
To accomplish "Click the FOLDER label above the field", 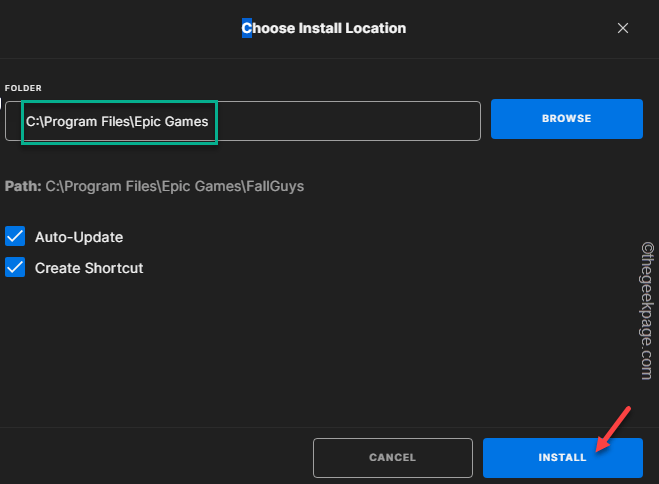I will [x=23, y=89].
